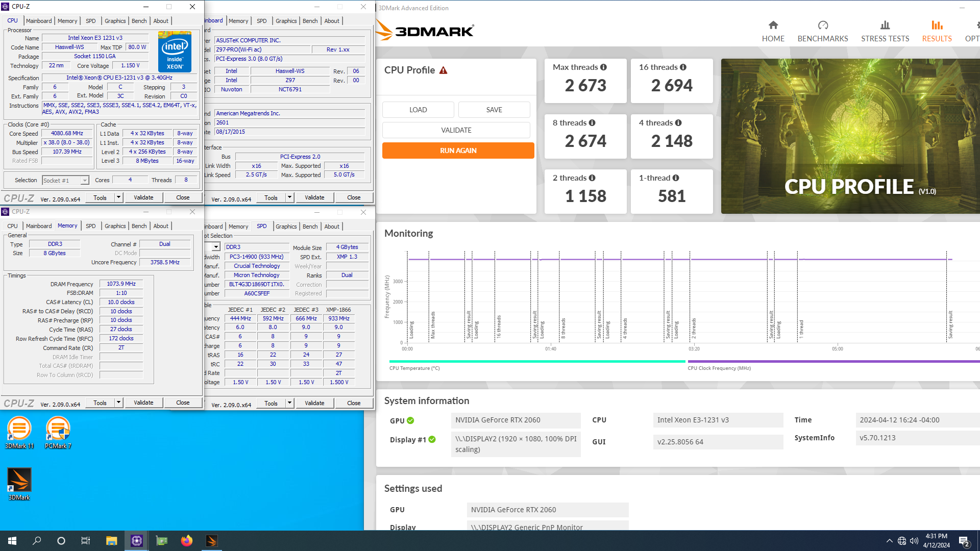980x551 pixels.
Task: Select Memory tab in Mainboard CPU-Z window
Action: click(x=238, y=21)
